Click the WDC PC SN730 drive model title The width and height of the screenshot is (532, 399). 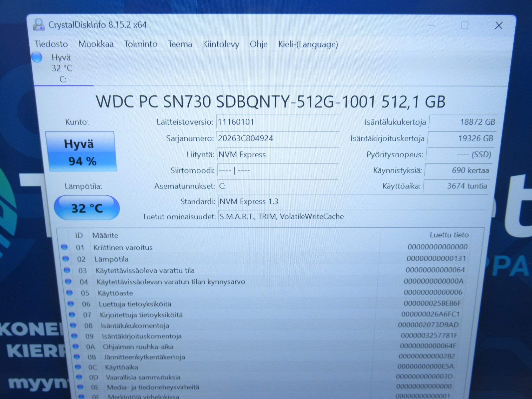point(271,102)
